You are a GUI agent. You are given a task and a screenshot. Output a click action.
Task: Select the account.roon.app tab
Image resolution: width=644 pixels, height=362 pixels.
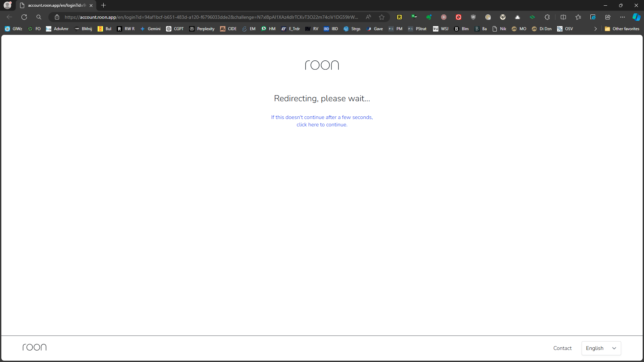point(56,5)
